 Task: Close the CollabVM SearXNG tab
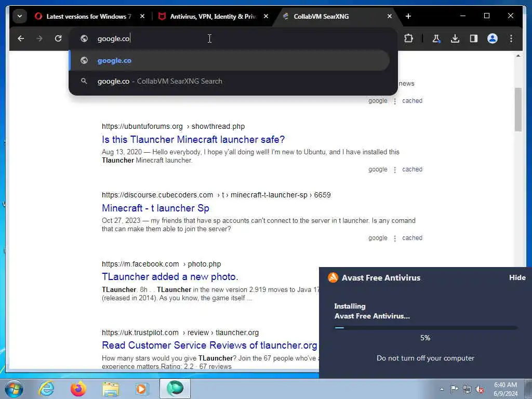pyautogui.click(x=390, y=16)
